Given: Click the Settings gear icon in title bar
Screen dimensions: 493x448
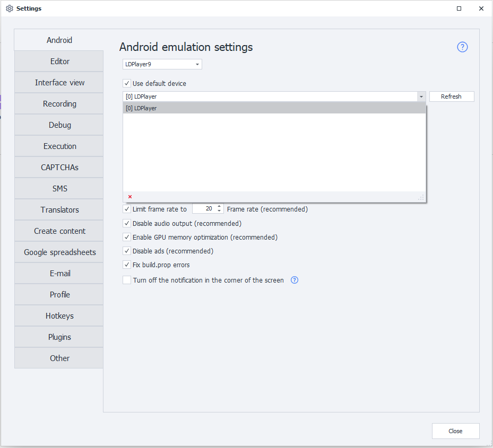Looking at the screenshot, I should coord(9,8).
